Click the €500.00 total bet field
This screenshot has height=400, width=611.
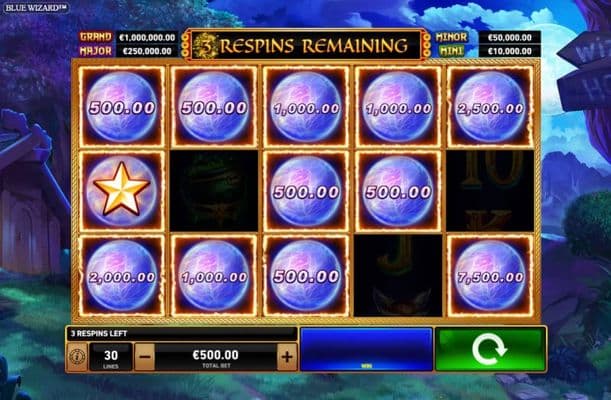(216, 357)
